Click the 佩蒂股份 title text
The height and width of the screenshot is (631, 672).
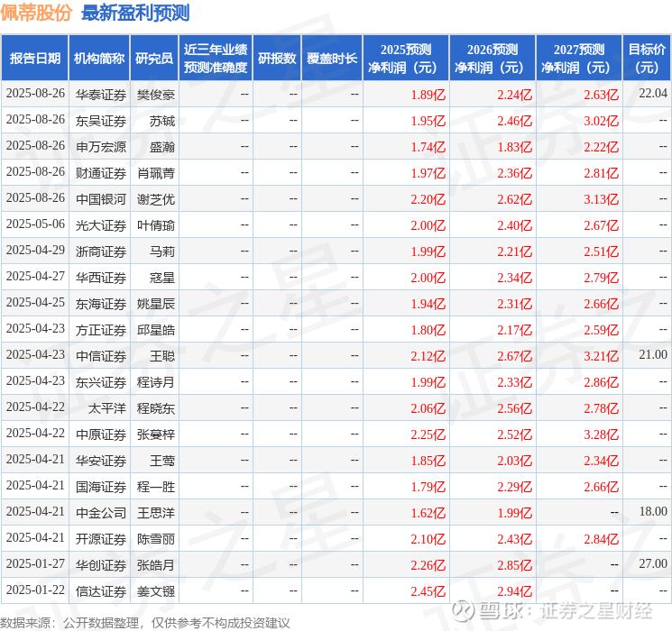tap(36, 13)
